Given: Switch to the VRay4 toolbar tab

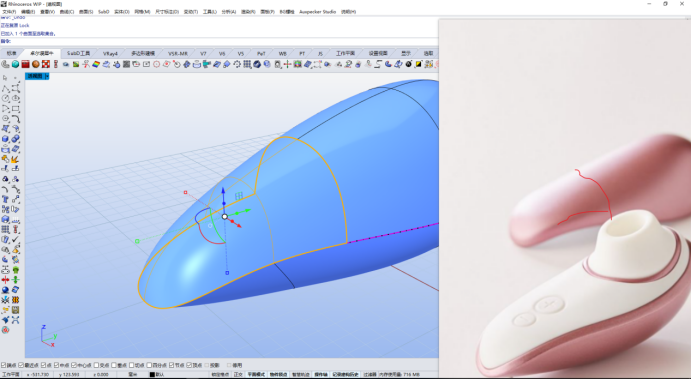Looking at the screenshot, I should [110, 53].
